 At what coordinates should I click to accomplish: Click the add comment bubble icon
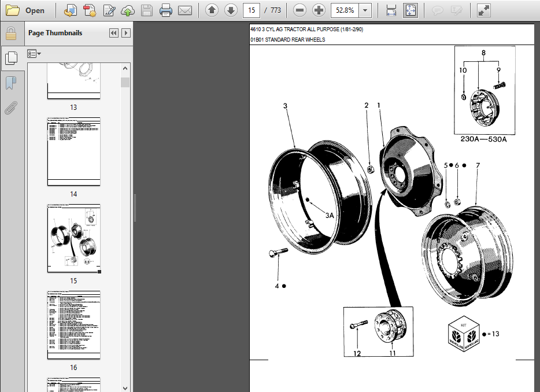(x=437, y=10)
